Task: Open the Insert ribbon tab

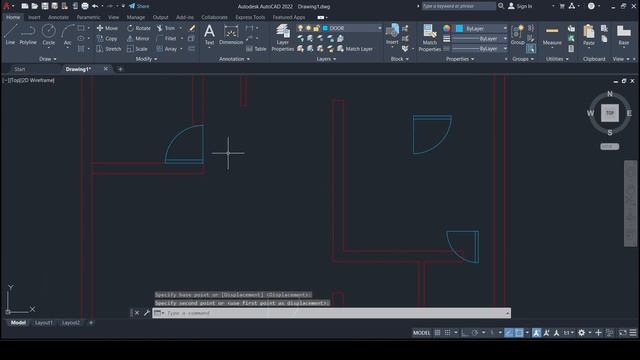Action: point(34,18)
